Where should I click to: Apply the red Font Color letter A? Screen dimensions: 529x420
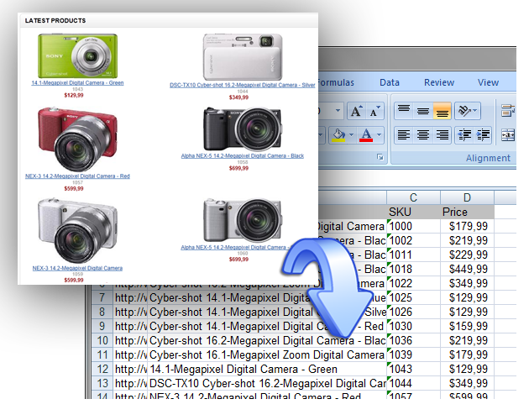[x=366, y=134]
